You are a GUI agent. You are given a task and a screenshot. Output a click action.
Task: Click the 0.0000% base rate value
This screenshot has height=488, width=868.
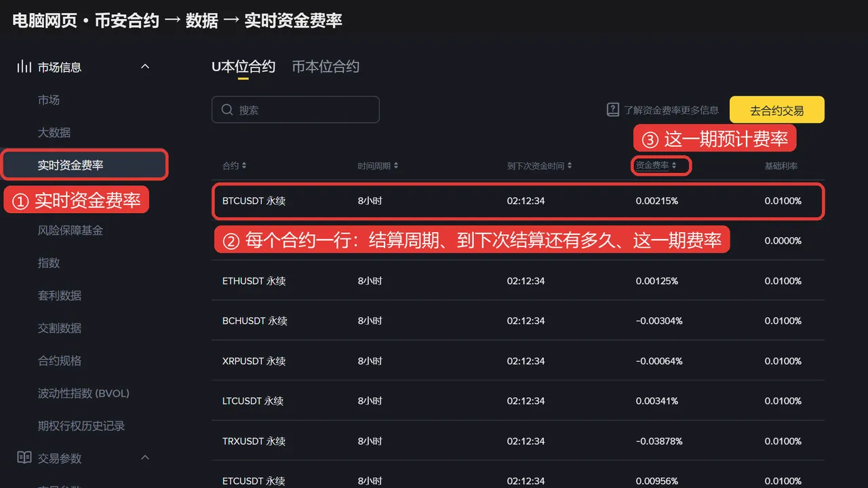click(x=783, y=241)
